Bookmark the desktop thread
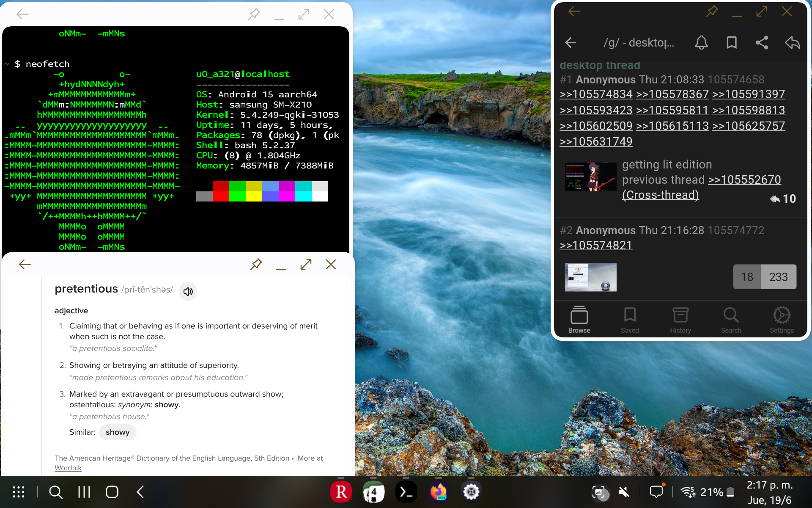 (732, 42)
